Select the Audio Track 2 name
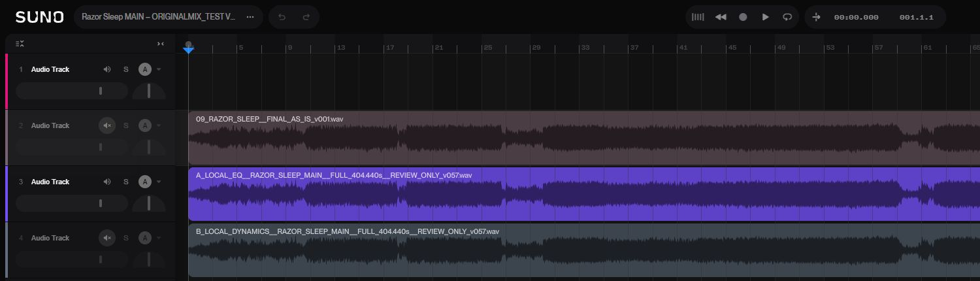 click(50, 125)
